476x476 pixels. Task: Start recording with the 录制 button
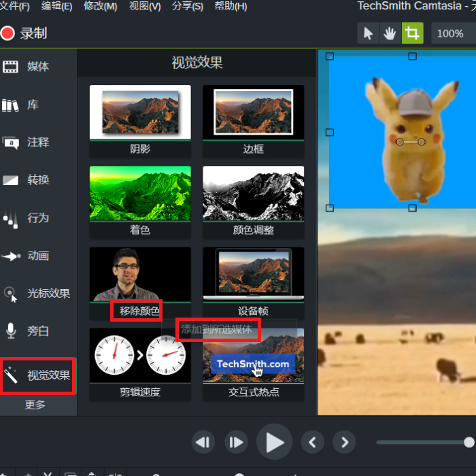coord(24,33)
